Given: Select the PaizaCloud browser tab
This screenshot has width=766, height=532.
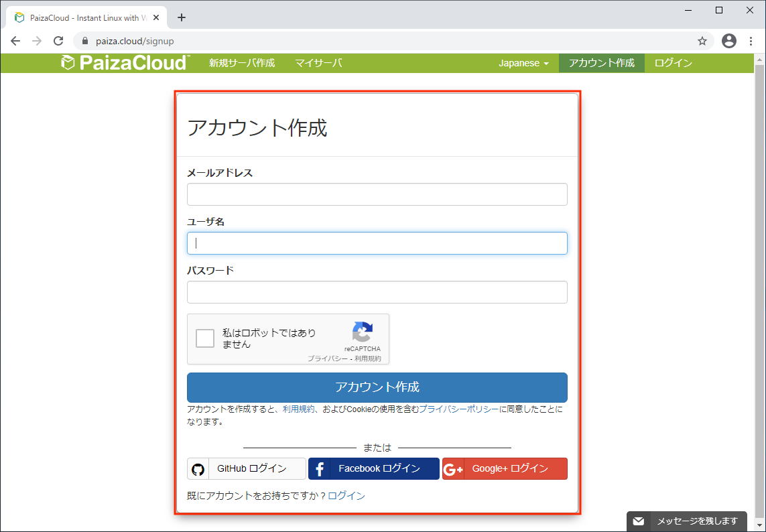Looking at the screenshot, I should pos(87,17).
